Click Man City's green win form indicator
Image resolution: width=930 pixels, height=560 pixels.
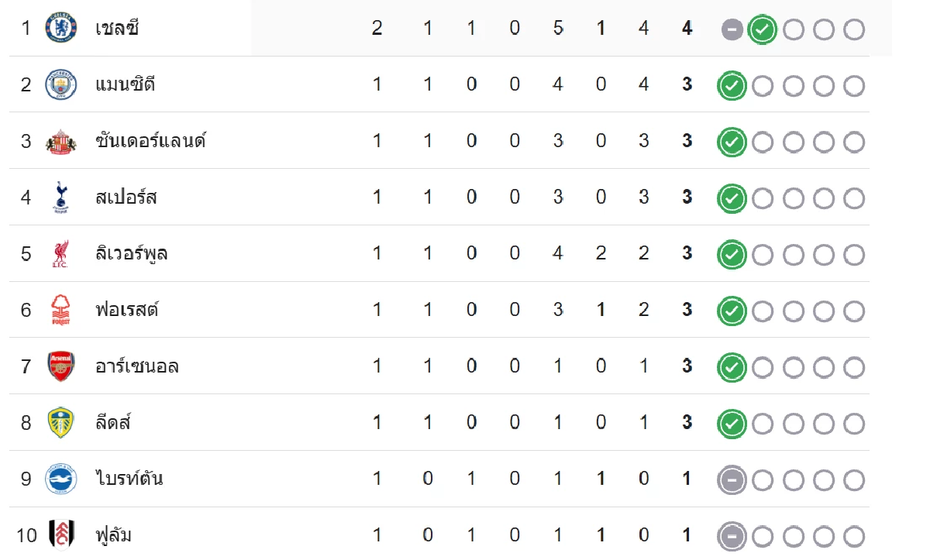pyautogui.click(x=732, y=86)
